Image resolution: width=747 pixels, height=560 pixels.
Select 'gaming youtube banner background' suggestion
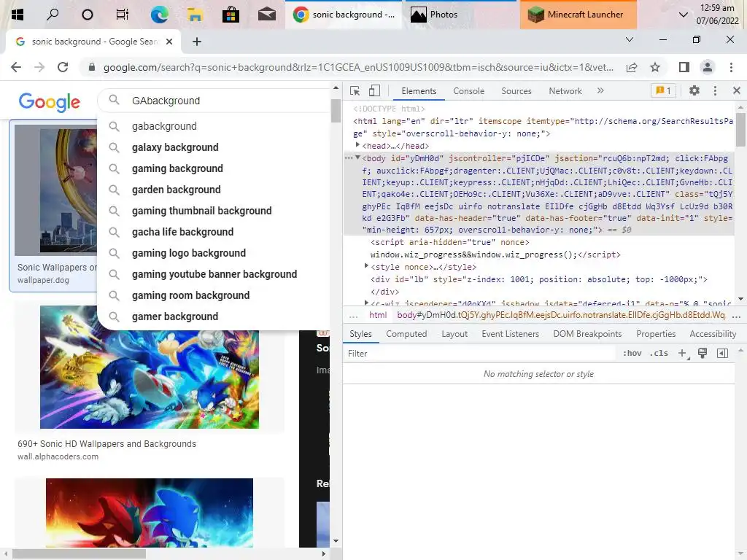(x=214, y=274)
